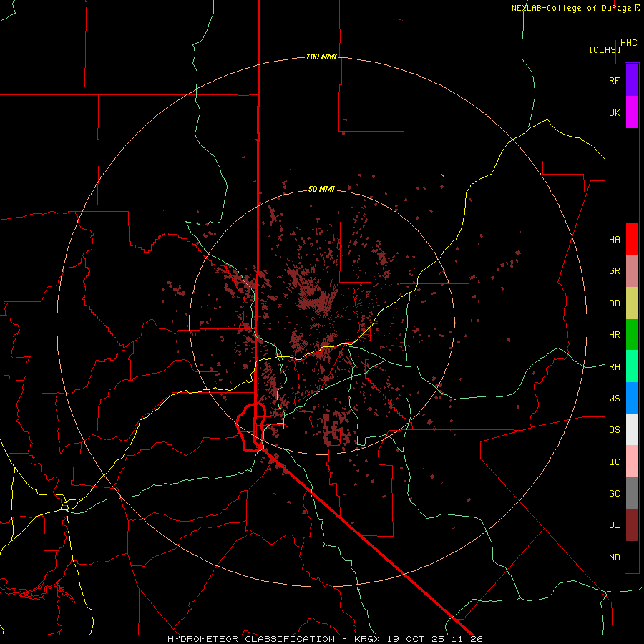Click the HR green legend swatch
Viewport: 644px width, 644px height.
pos(632,335)
